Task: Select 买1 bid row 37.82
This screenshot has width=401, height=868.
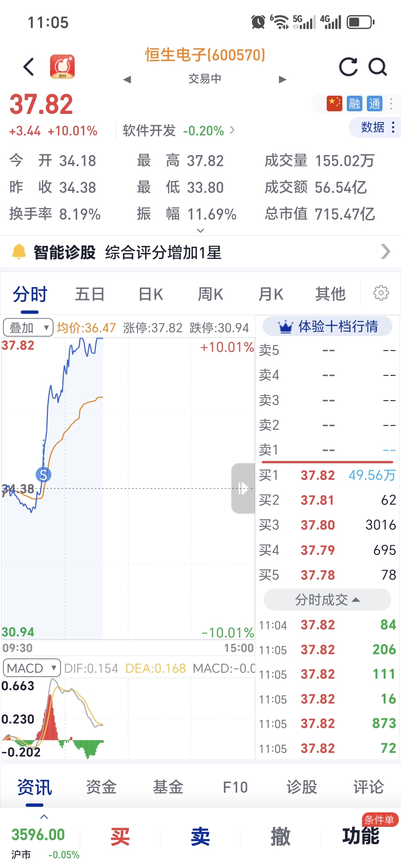Action: (x=327, y=475)
